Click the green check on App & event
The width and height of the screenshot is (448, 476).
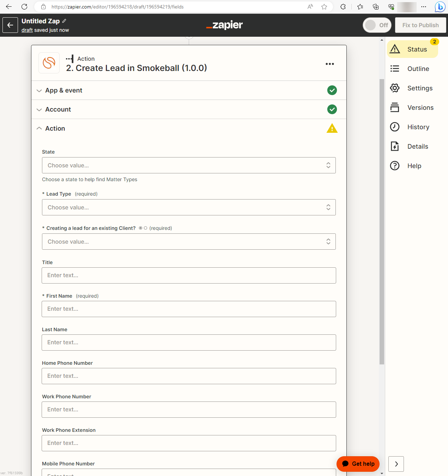coord(332,90)
